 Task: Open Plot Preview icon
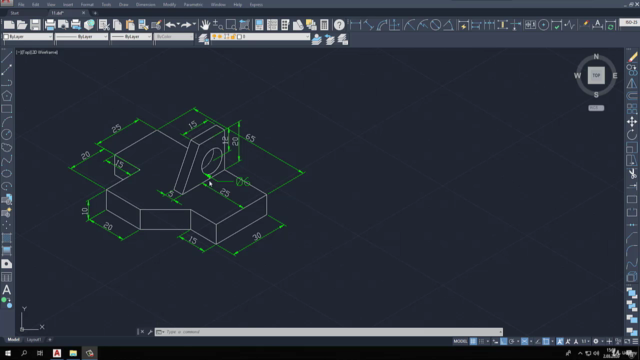[63, 25]
